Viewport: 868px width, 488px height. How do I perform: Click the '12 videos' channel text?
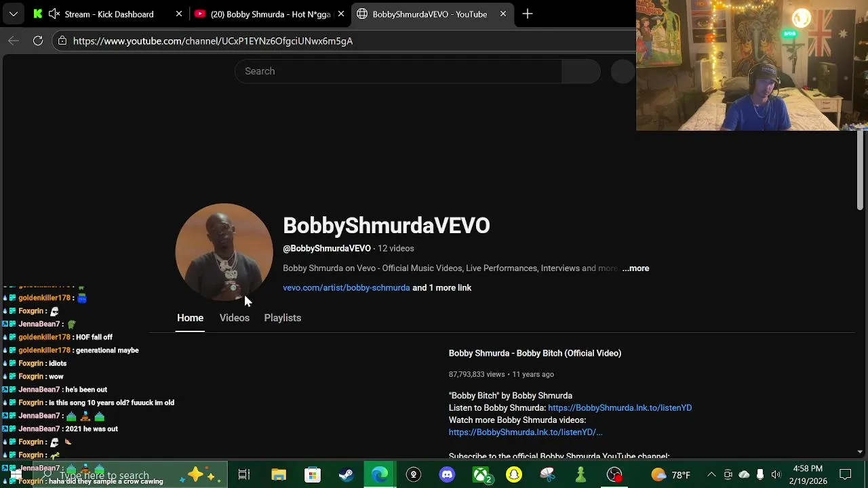[396, 249]
